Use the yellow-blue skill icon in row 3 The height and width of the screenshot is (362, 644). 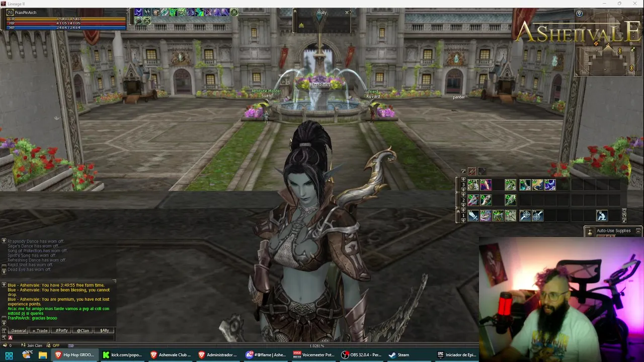click(538, 185)
